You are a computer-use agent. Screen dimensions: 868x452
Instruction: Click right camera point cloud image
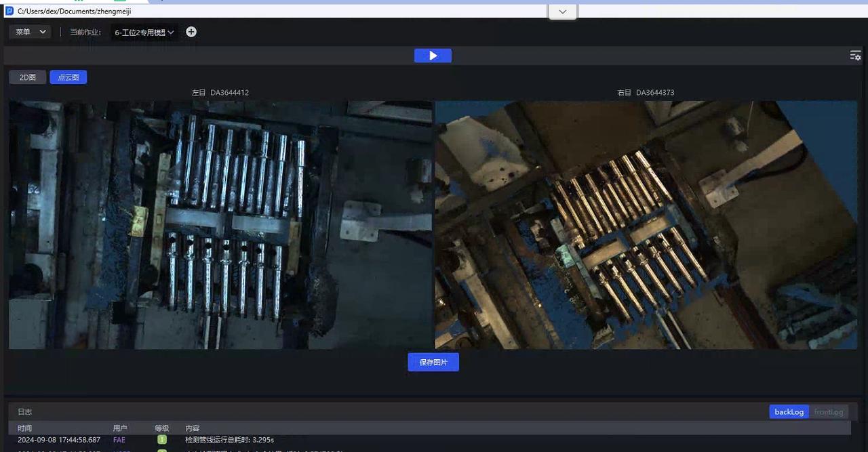tap(646, 225)
